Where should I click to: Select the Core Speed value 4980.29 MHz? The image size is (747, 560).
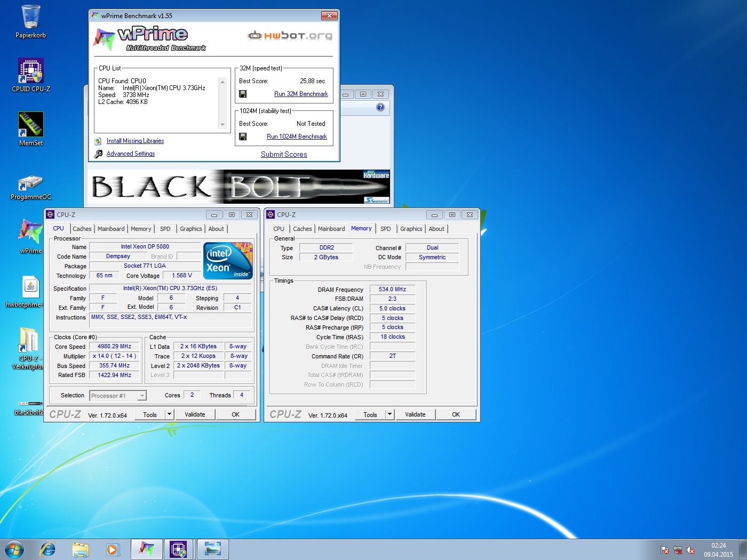(114, 347)
